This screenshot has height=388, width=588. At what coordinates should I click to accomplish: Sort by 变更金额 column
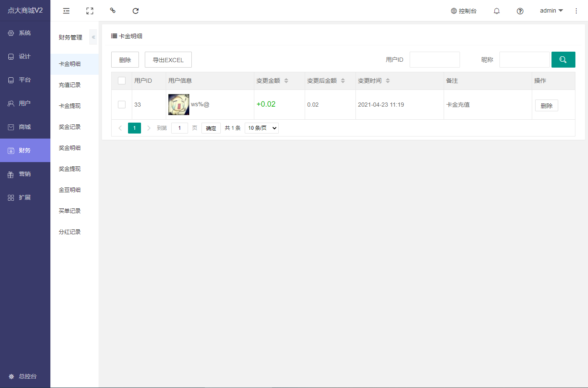pyautogui.click(x=286, y=81)
